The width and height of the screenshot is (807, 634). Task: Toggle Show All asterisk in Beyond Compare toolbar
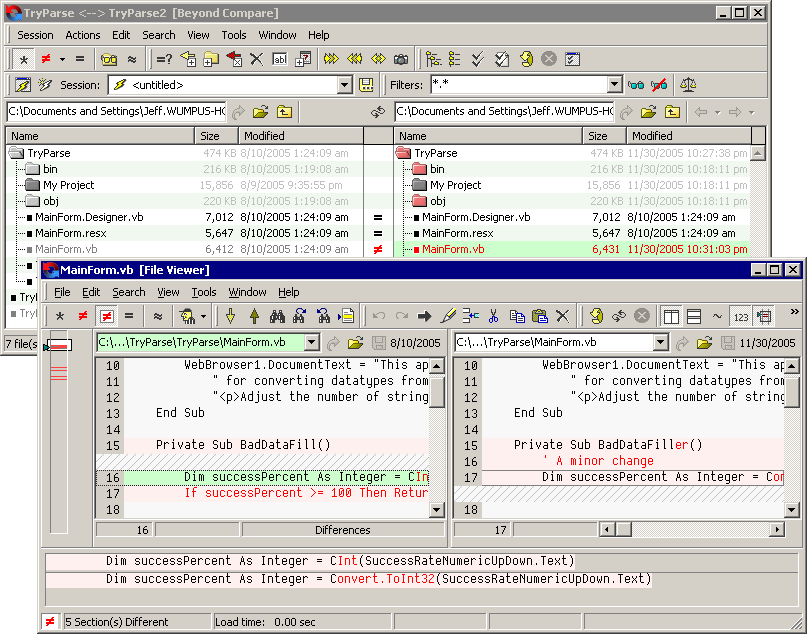[24, 60]
